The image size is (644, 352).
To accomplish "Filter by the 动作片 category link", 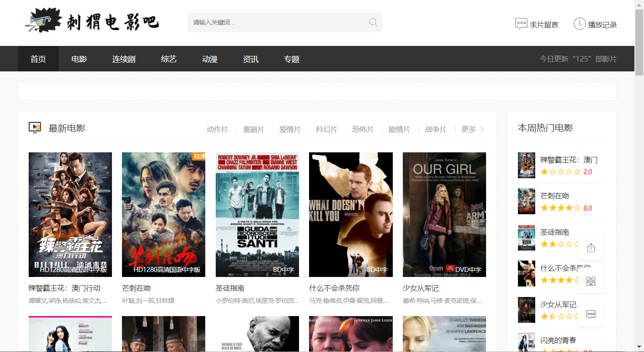I will pos(217,130).
